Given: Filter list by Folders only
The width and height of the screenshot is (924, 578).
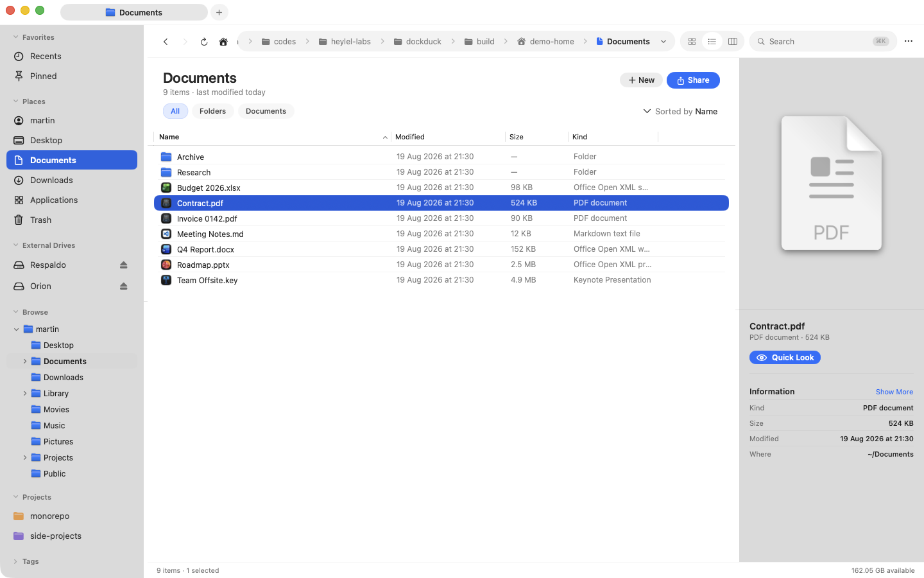Looking at the screenshot, I should tap(212, 111).
